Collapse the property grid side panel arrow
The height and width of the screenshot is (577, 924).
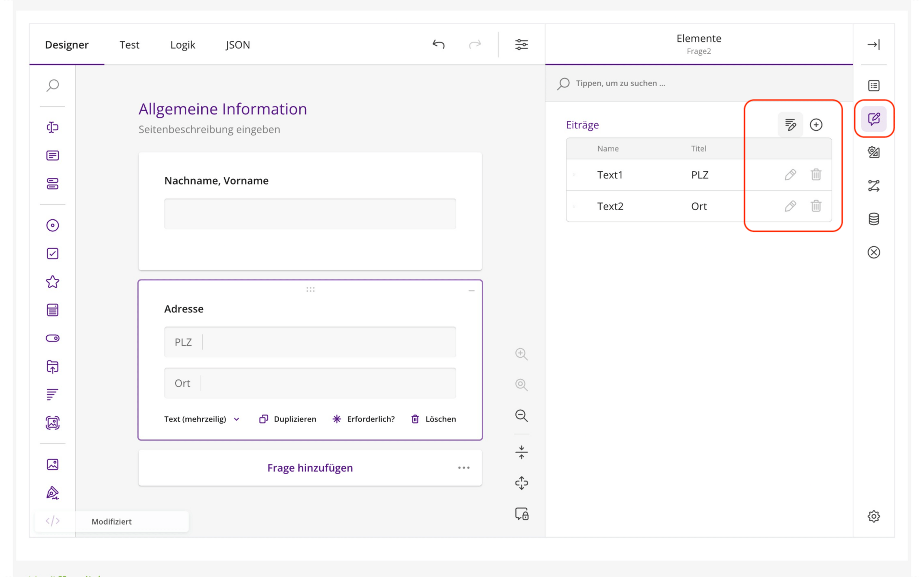click(873, 45)
